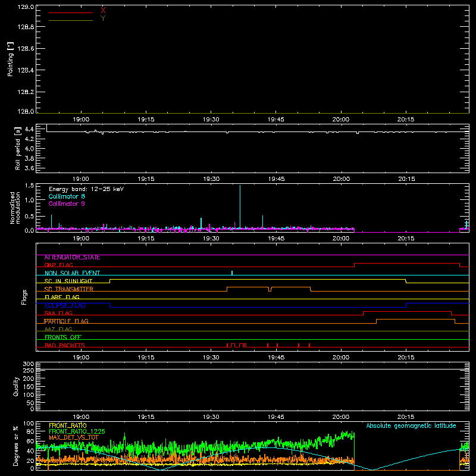Click the 'Collimator 9' legend entry
Viewport: 476px width, 476px height.
pos(67,203)
